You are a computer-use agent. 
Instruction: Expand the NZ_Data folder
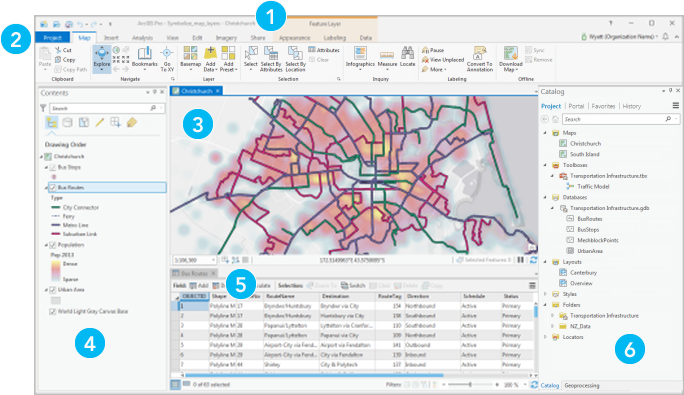tap(552, 326)
